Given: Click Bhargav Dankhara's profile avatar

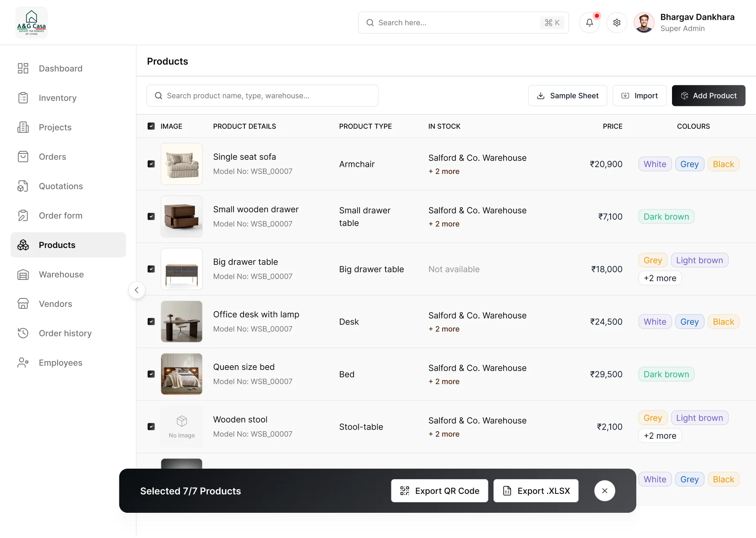Looking at the screenshot, I should (x=644, y=23).
